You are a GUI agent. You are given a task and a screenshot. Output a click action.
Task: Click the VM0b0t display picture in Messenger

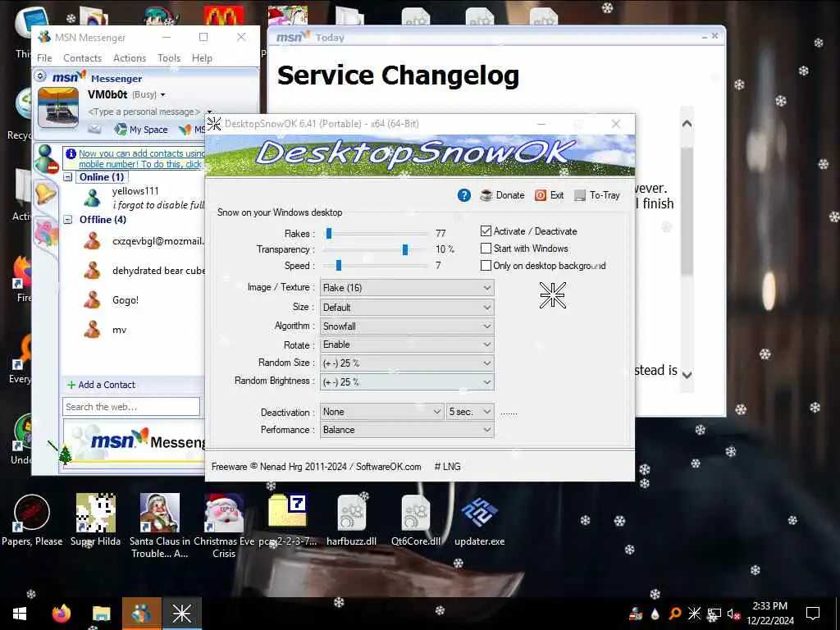pyautogui.click(x=58, y=107)
